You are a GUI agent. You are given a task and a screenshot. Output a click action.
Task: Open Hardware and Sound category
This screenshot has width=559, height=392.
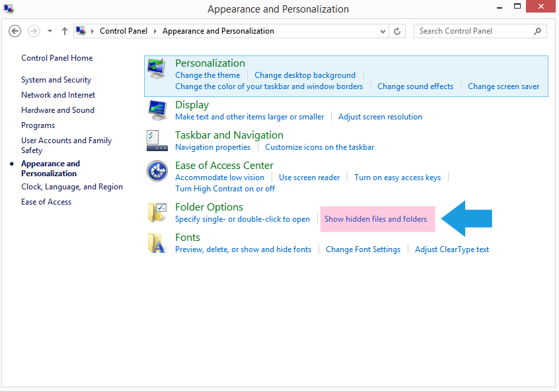coord(57,110)
